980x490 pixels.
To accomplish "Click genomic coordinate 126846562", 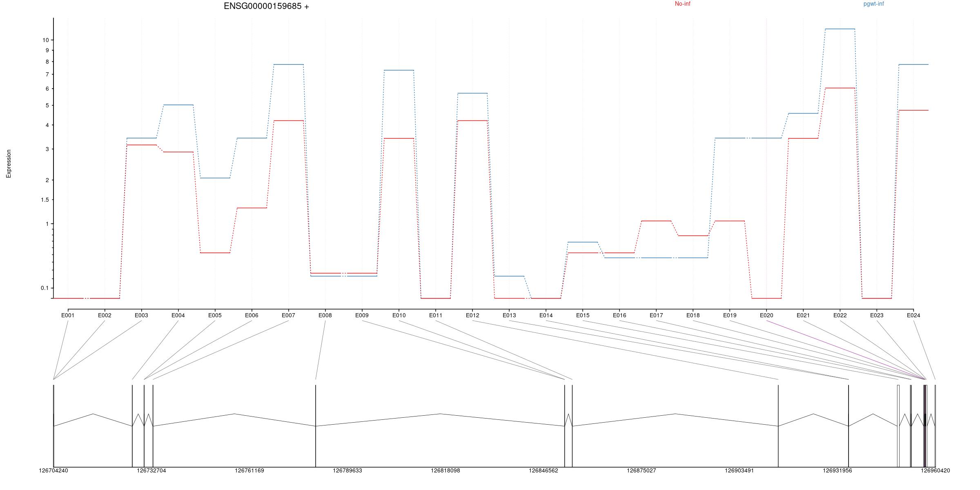I will 543,470.
